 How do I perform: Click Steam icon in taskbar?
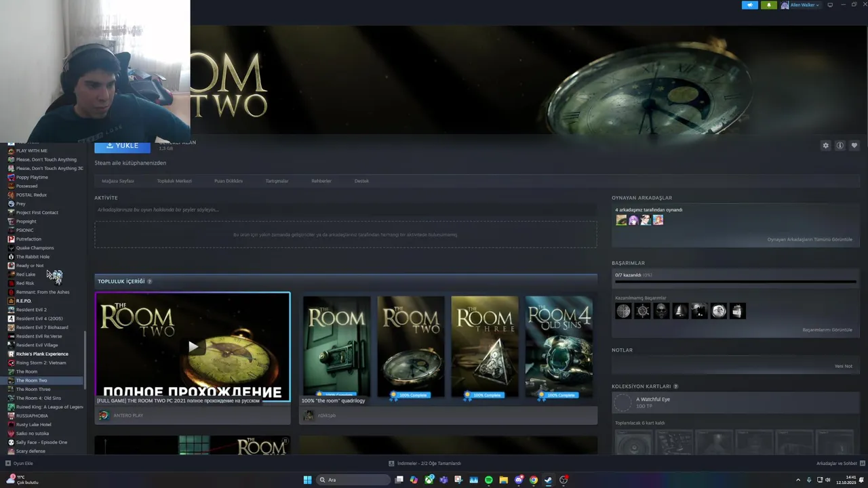[548, 480]
